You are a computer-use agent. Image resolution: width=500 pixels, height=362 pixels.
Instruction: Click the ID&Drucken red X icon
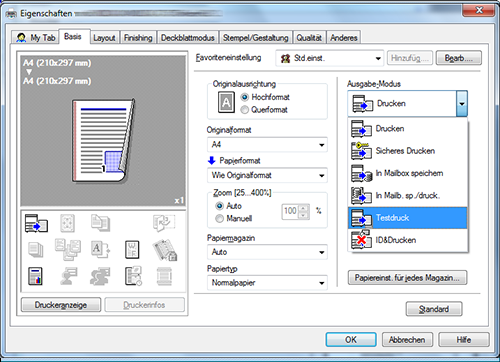click(361, 240)
